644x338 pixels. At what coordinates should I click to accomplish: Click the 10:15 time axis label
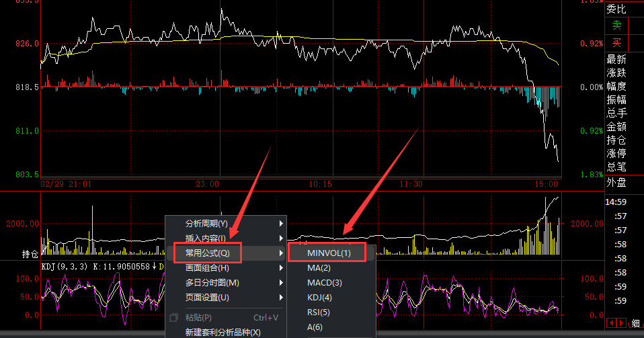321,184
